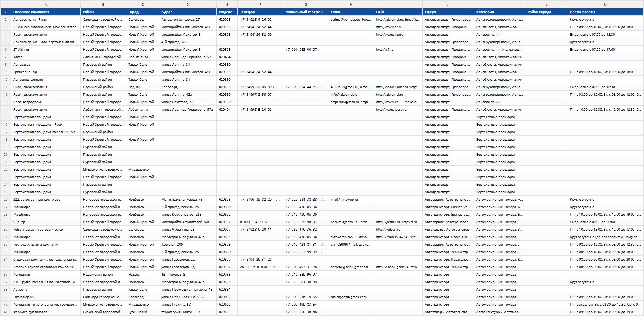644x322 pixels.
Task: Select column A by its letter header
Action: (46, 4)
